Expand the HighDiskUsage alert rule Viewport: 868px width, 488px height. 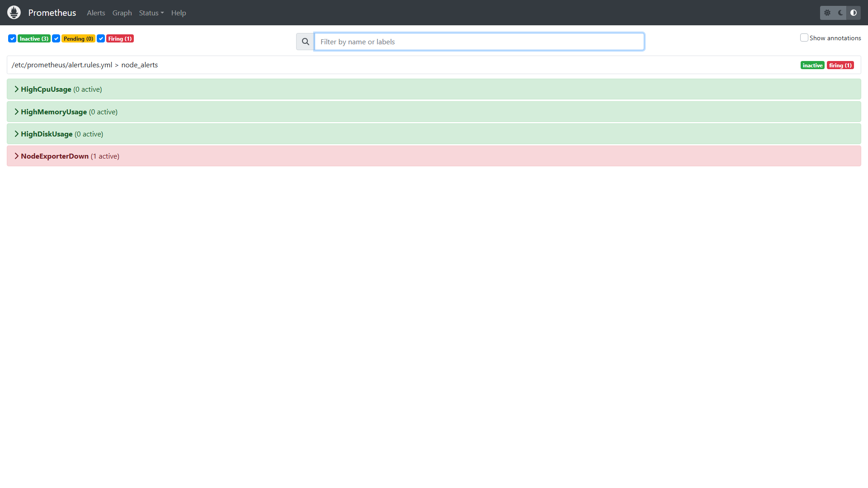pyautogui.click(x=434, y=134)
